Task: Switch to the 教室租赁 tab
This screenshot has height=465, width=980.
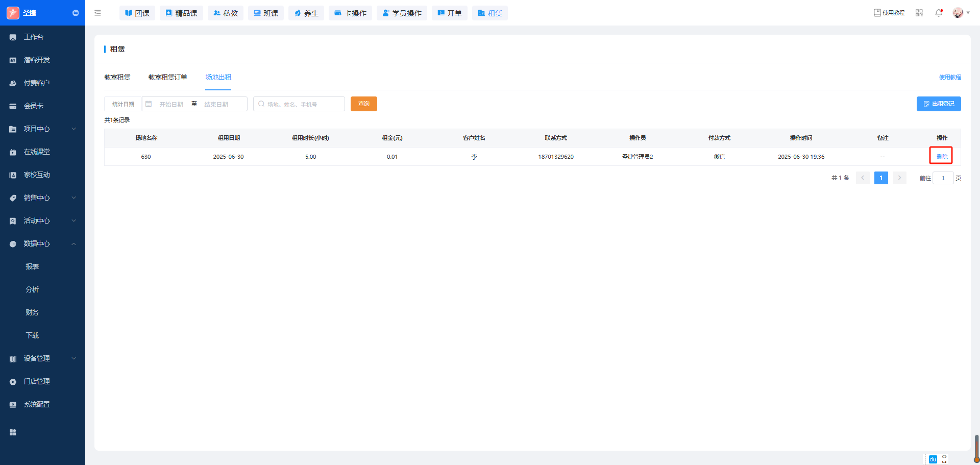Action: (x=117, y=77)
